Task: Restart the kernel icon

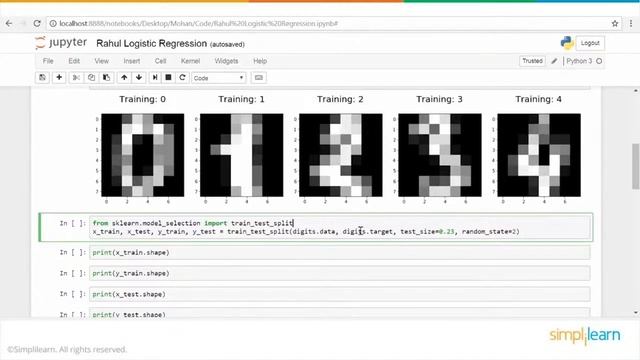Action: tap(182, 78)
